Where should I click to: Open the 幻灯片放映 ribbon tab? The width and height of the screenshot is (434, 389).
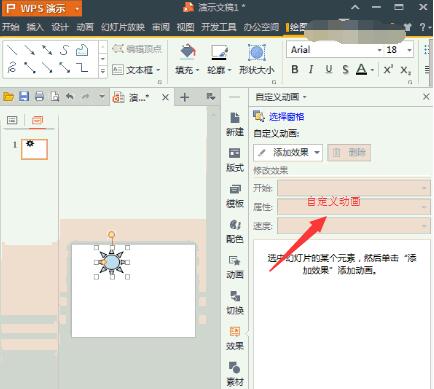122,27
